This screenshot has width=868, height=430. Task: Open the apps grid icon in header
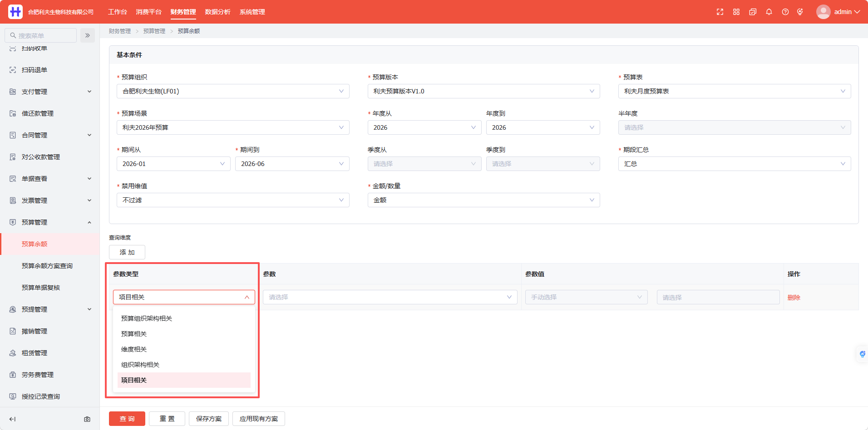point(736,12)
